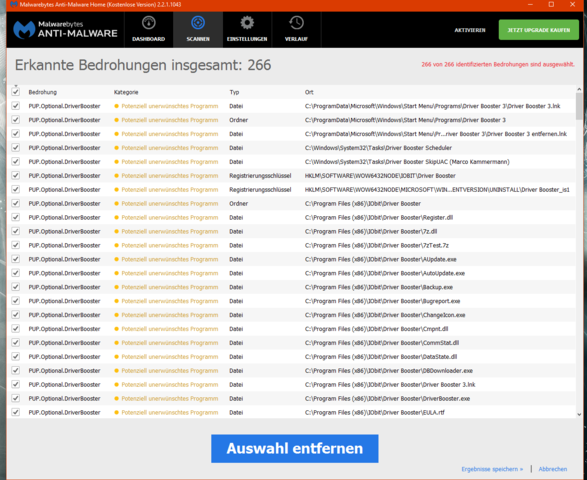Open the Verlauf clock icon
The height and width of the screenshot is (480, 587).
click(x=296, y=23)
